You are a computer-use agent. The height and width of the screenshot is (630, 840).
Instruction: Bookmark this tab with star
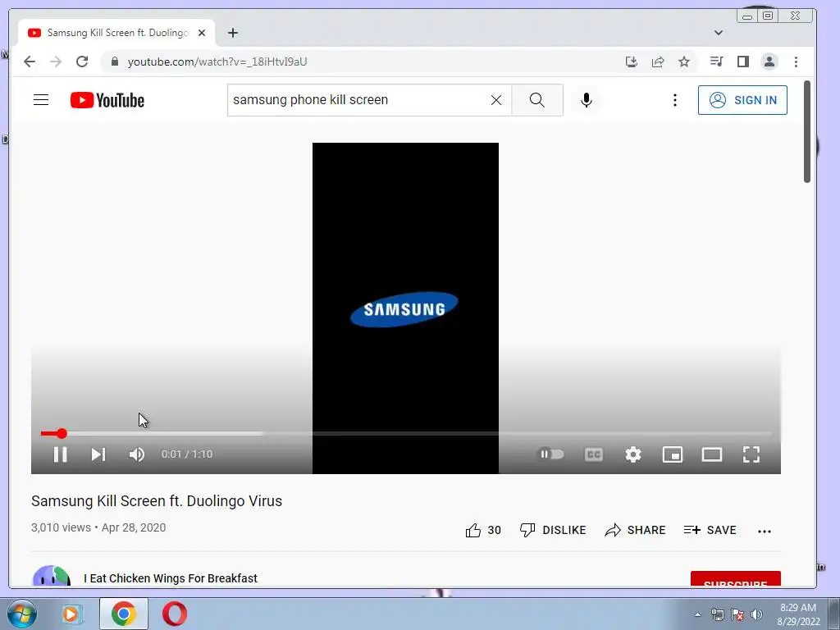coord(684,62)
